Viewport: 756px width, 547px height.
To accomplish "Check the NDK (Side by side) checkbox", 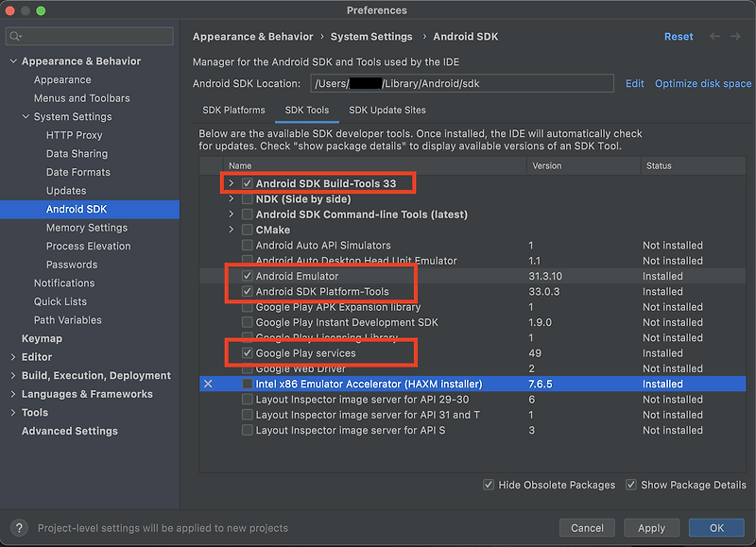I will [247, 198].
